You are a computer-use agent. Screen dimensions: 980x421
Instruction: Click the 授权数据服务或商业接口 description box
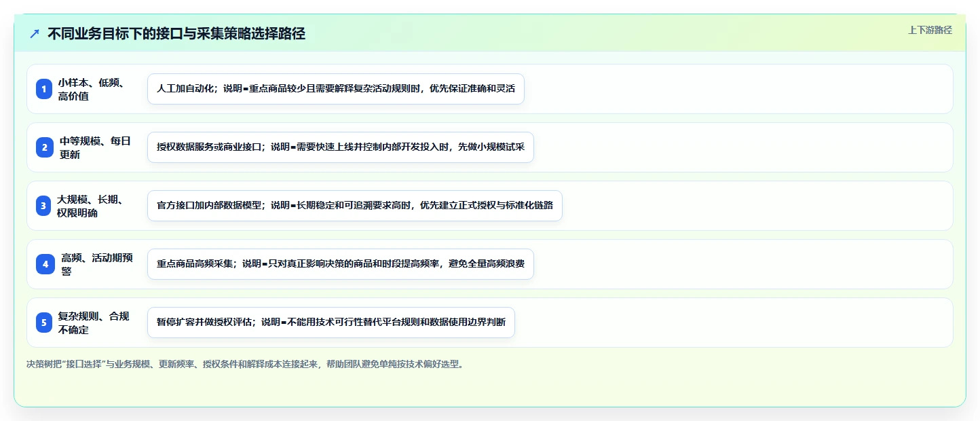tap(341, 147)
